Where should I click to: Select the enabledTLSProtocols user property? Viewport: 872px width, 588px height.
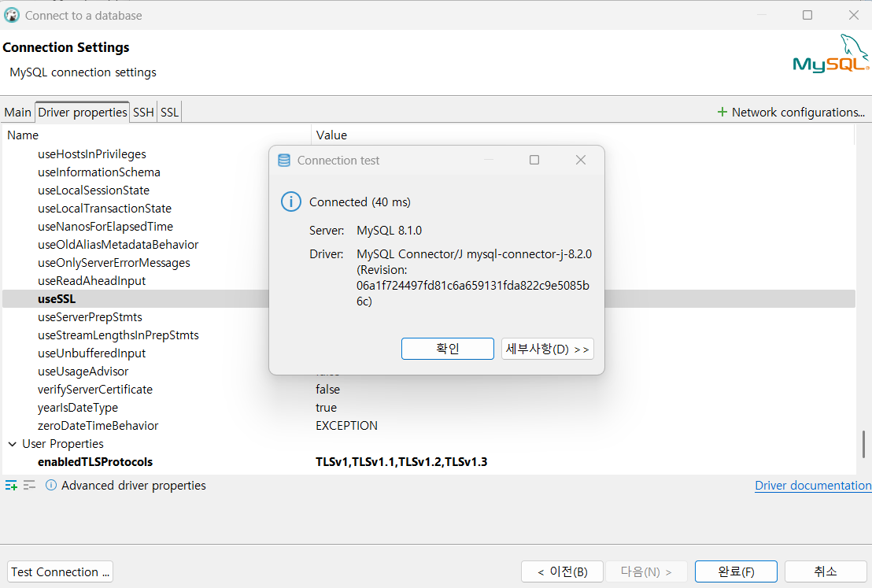(x=95, y=462)
